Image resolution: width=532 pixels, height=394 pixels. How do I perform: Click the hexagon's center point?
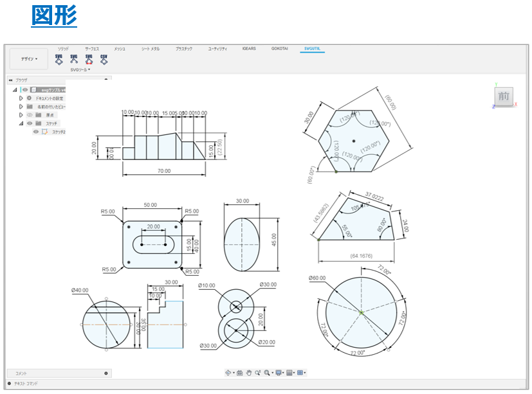354,141
